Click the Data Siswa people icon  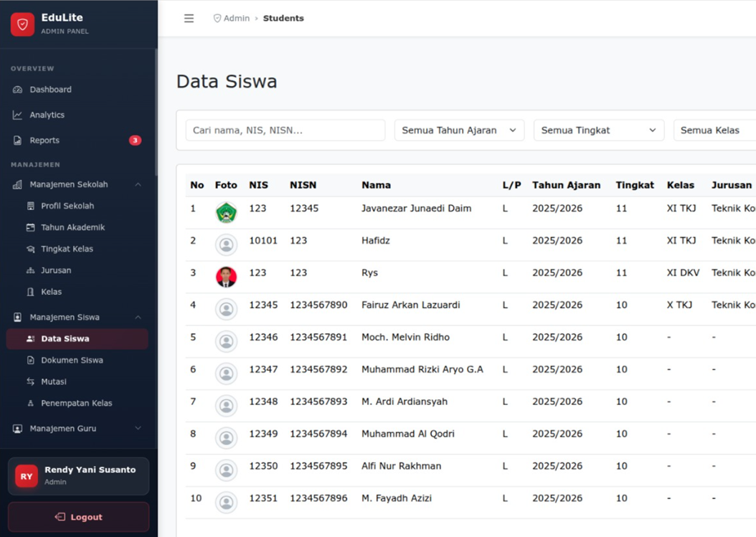click(30, 339)
